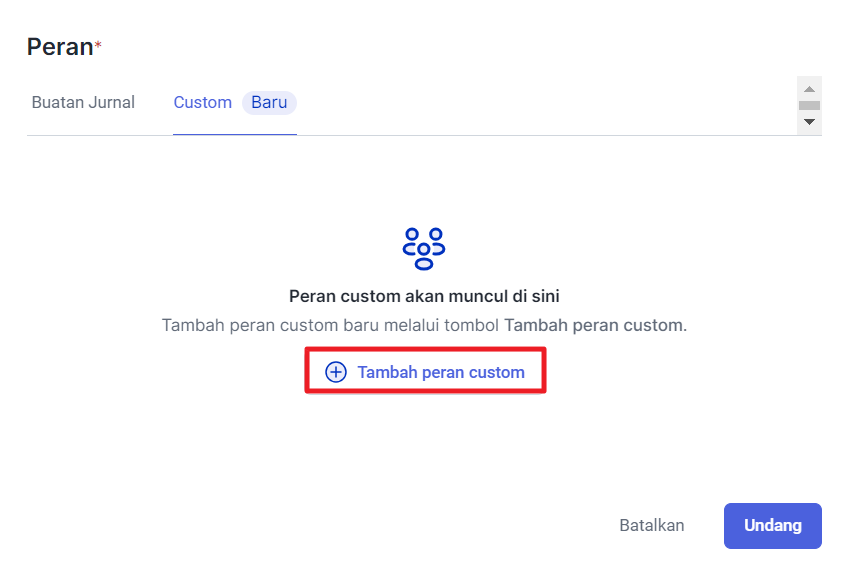Click the word 'Jurnal' in the first tab
This screenshot has width=866, height=586.
coord(111,102)
